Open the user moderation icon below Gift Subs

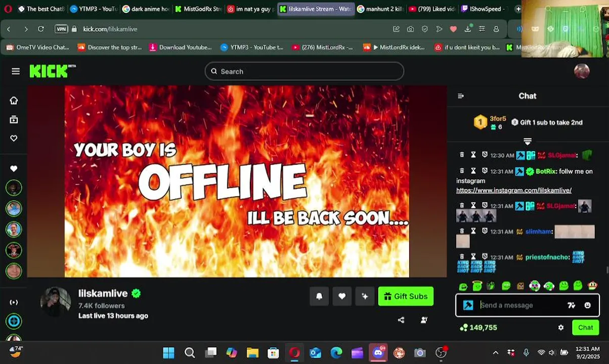click(x=424, y=320)
